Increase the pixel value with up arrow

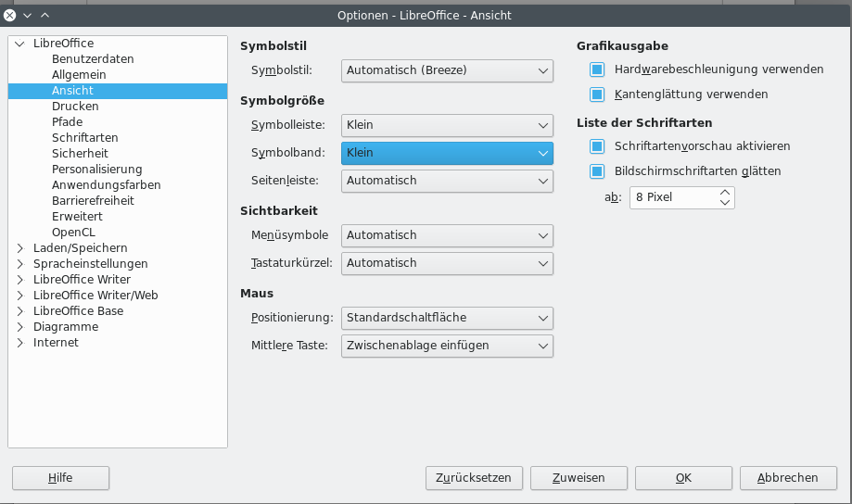(725, 193)
